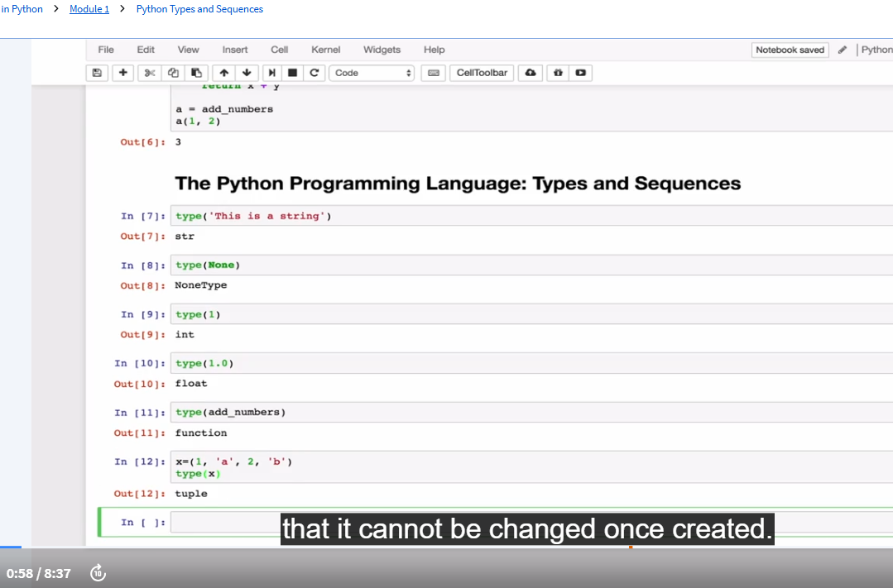Viewport: 893px width, 588px height.
Task: Click the gift icon in toolbar
Action: (x=558, y=73)
